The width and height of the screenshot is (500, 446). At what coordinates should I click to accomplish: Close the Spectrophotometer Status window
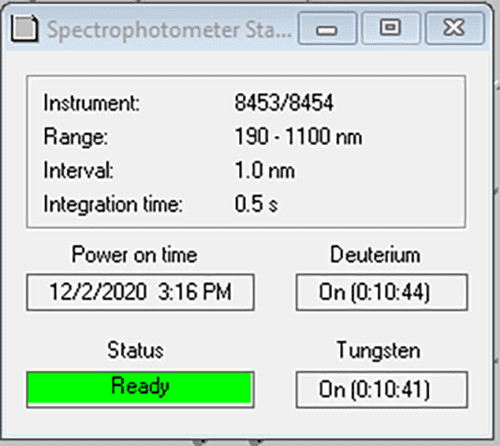coord(455,29)
